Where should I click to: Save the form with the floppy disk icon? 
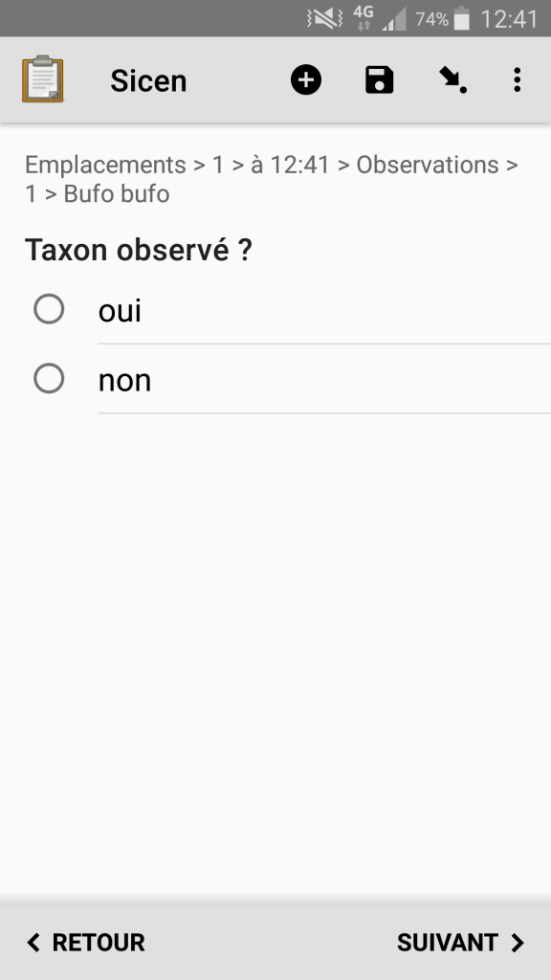(x=379, y=80)
